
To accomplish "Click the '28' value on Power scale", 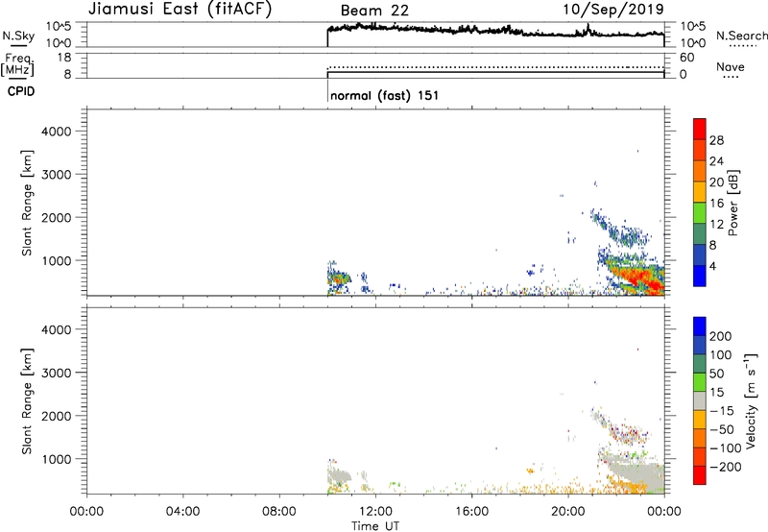I will (x=716, y=140).
